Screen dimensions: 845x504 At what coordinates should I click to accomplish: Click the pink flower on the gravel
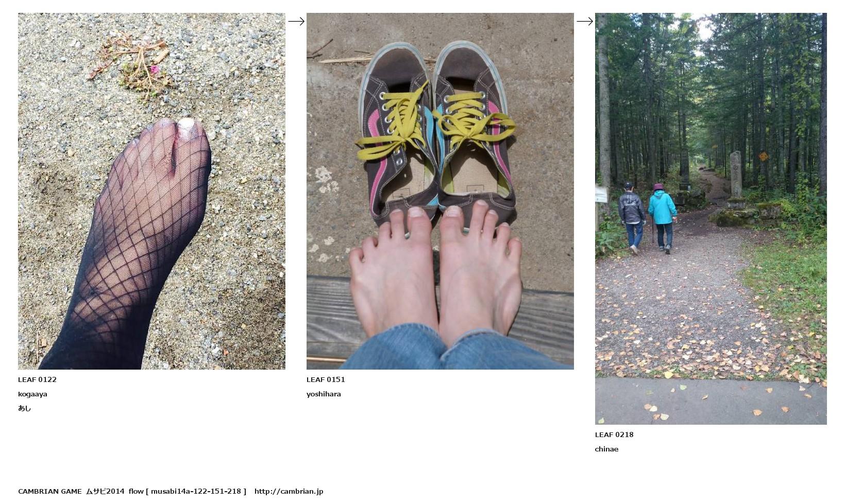pos(154,69)
